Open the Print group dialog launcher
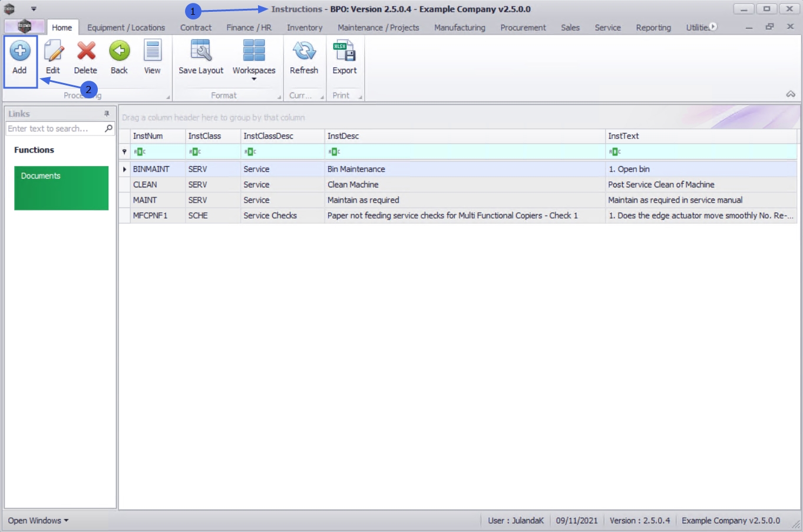This screenshot has width=803, height=532. (x=360, y=97)
